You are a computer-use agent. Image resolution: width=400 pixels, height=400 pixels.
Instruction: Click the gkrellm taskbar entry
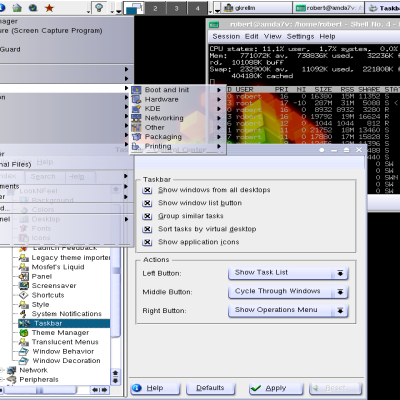257,8
